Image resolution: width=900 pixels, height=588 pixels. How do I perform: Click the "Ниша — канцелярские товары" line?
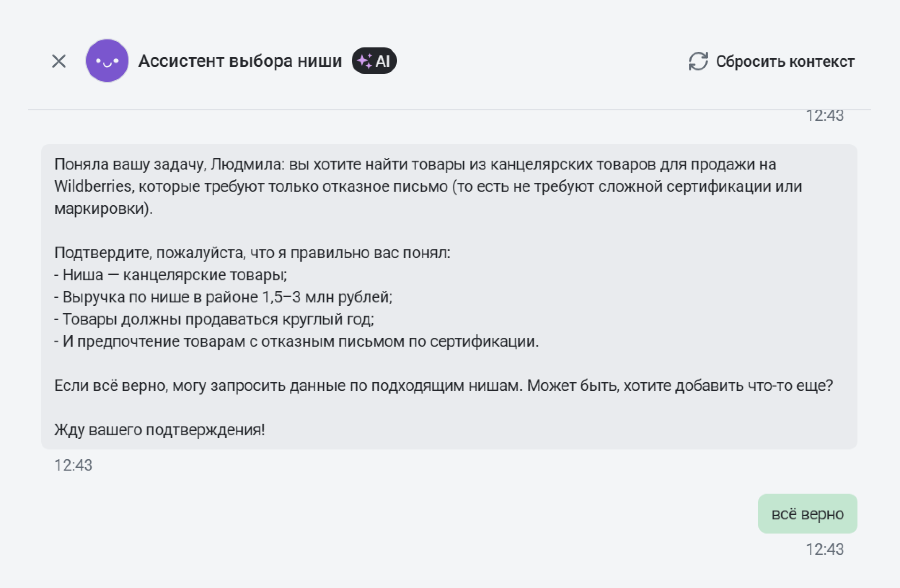171,275
